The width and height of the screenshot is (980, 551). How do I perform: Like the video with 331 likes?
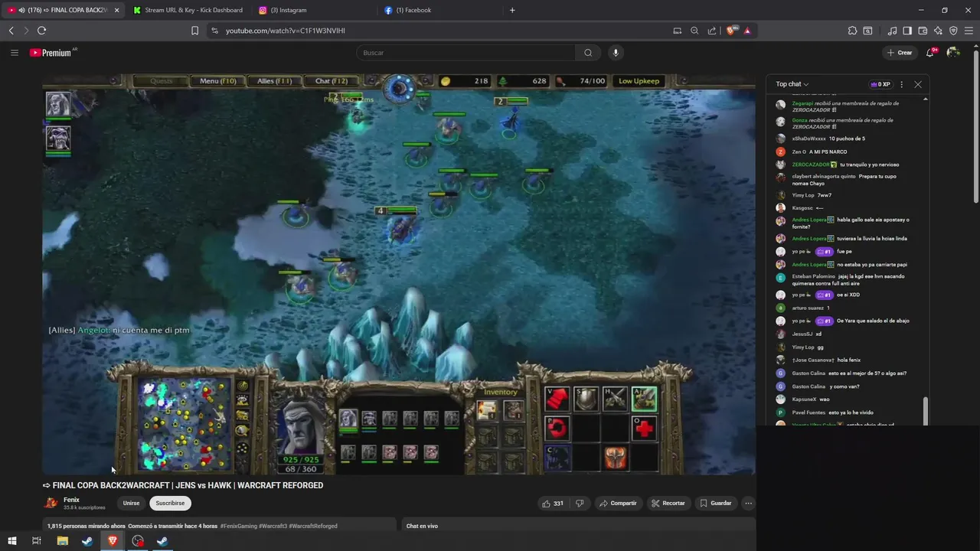pyautogui.click(x=553, y=503)
